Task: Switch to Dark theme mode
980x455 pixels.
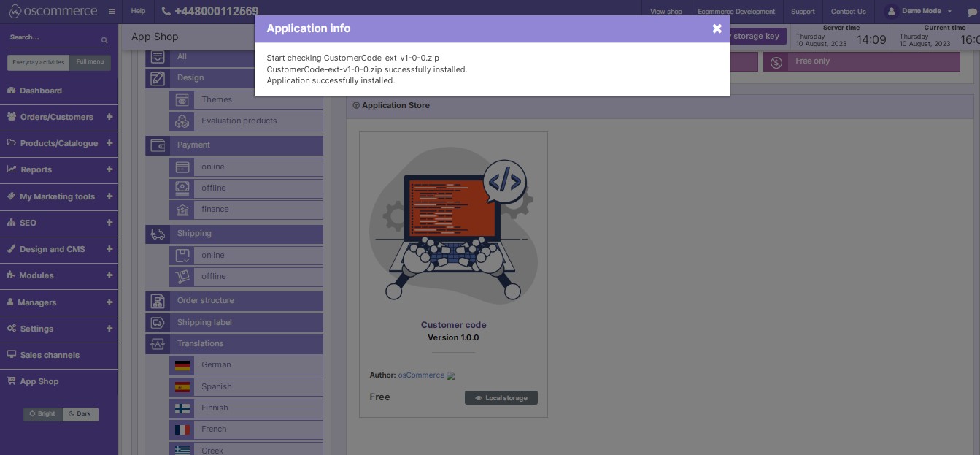Action: tap(80, 414)
